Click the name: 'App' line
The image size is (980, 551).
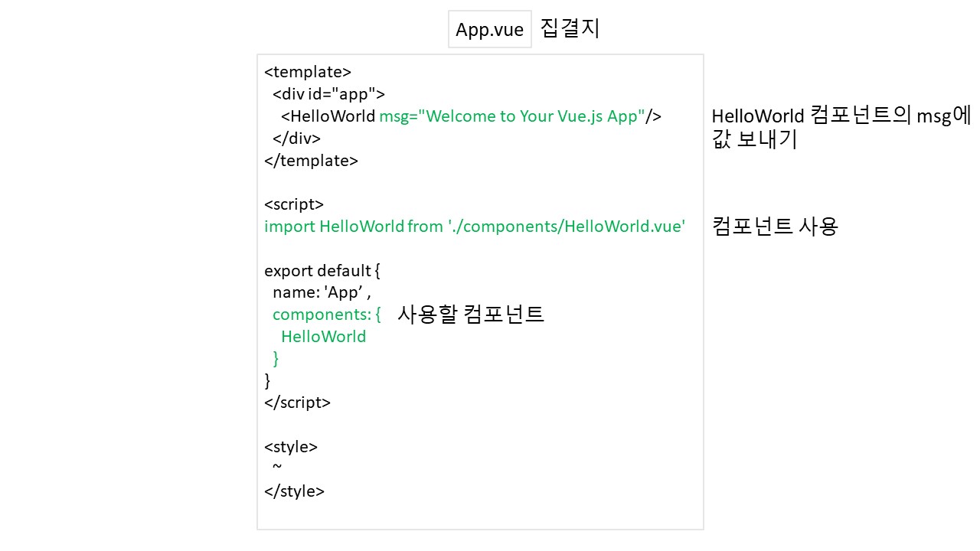click(322, 292)
